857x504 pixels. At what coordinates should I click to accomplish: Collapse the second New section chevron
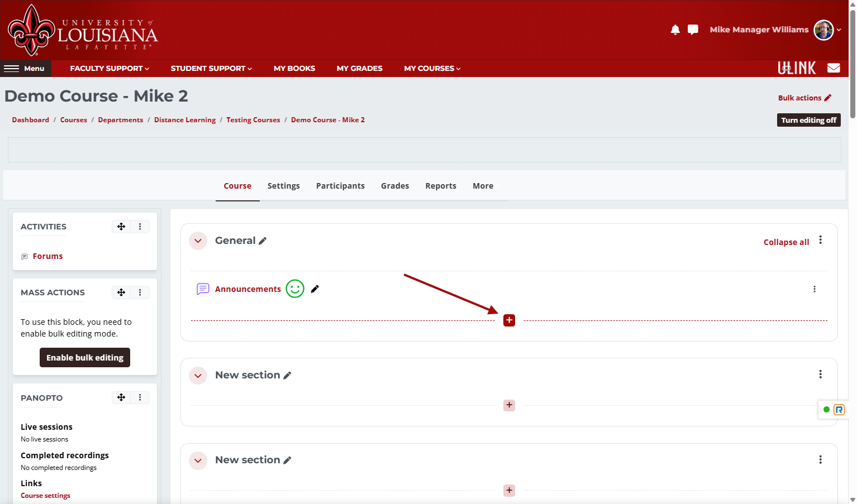point(198,460)
